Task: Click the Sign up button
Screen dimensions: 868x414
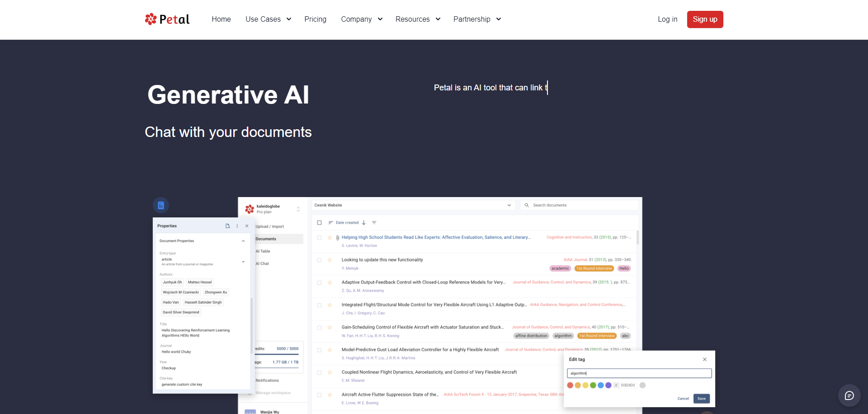Action: click(705, 19)
